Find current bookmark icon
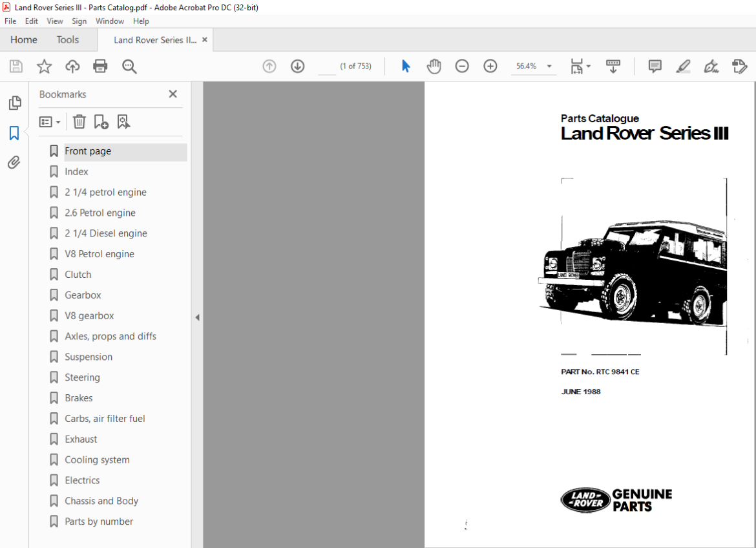Screen dimensions: 756x548 [x=123, y=121]
